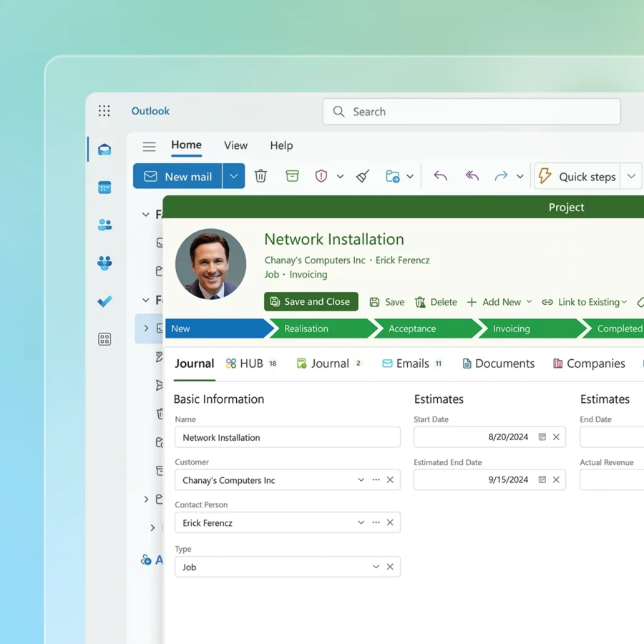
Task: Collapse the second folder group chevron
Action: point(146,301)
